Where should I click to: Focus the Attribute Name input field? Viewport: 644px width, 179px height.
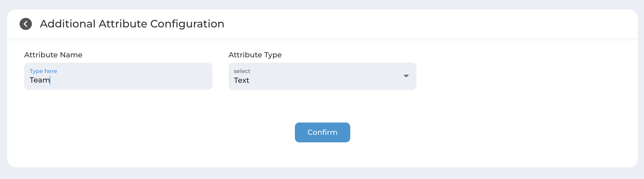[118, 76]
